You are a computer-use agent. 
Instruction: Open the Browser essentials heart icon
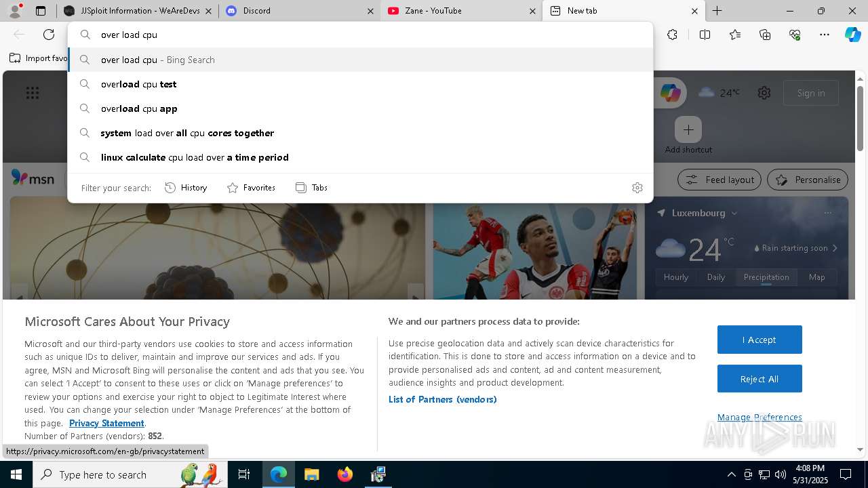[x=795, y=35]
